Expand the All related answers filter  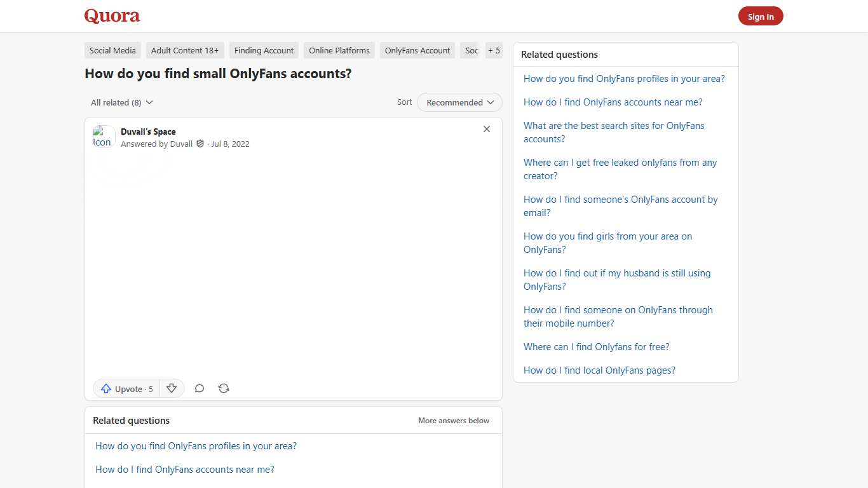(121, 102)
